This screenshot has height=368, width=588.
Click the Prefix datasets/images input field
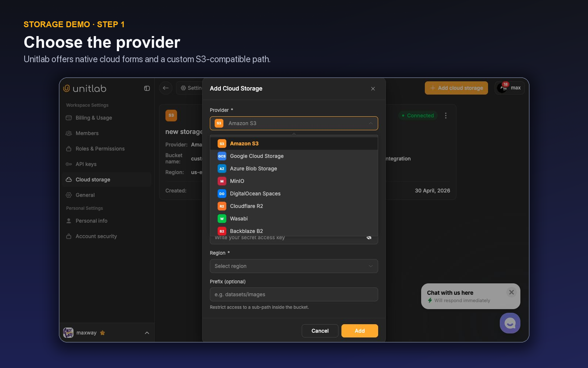(x=294, y=294)
